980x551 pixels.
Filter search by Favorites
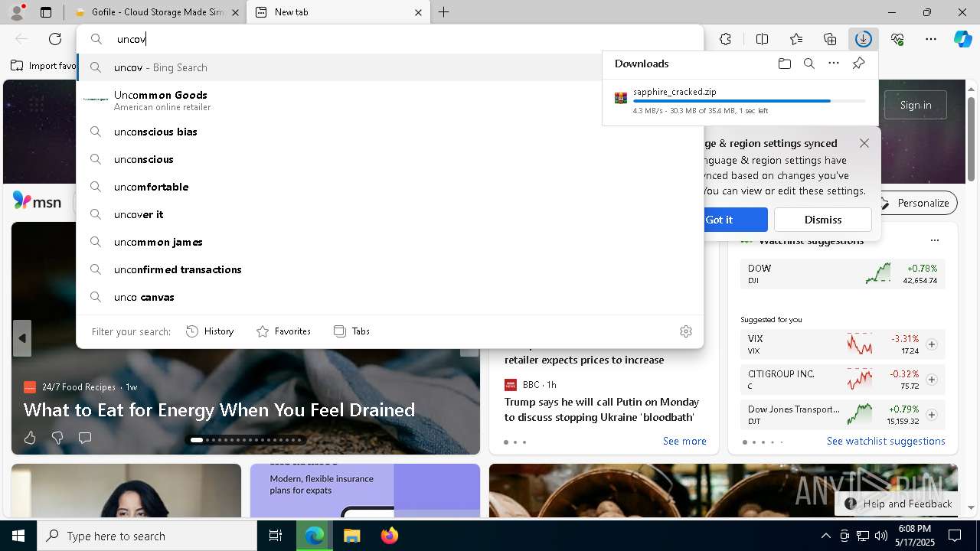tap(283, 331)
